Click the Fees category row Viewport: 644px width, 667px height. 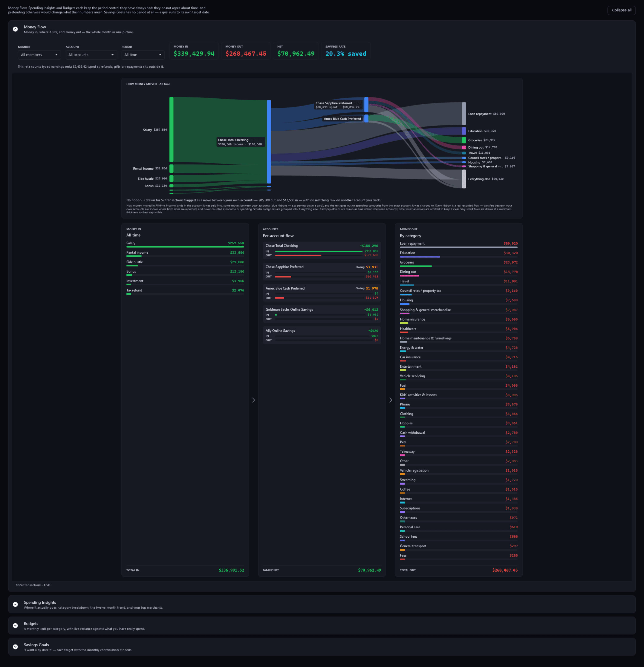click(x=459, y=557)
